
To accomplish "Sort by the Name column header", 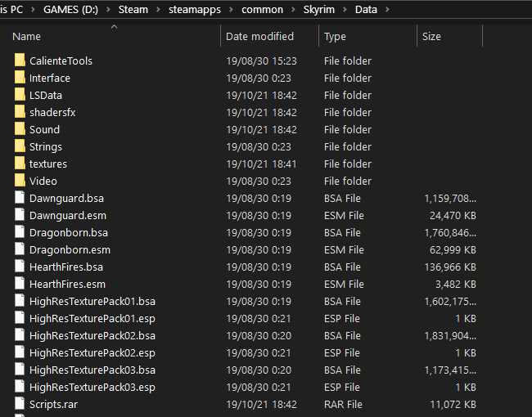I will [26, 36].
